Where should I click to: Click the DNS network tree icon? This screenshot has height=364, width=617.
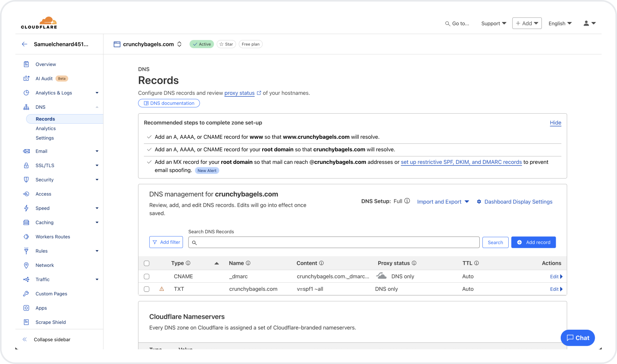(26, 107)
